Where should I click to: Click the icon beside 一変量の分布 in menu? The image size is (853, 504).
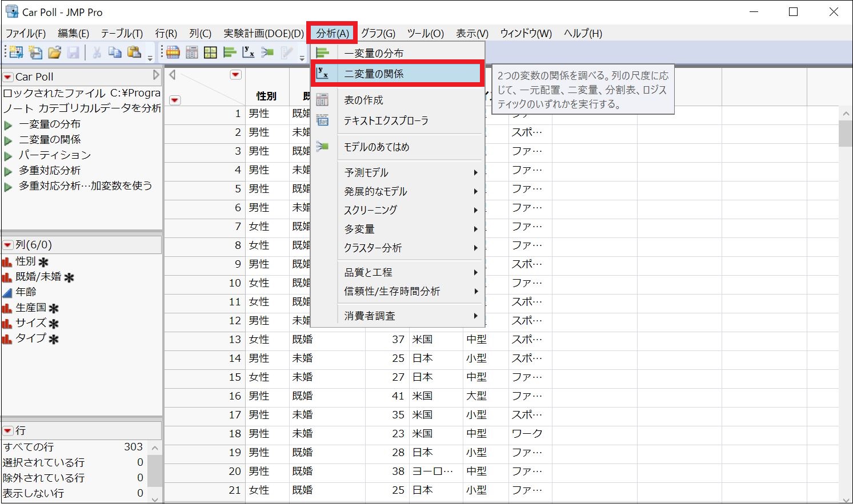pyautogui.click(x=322, y=53)
